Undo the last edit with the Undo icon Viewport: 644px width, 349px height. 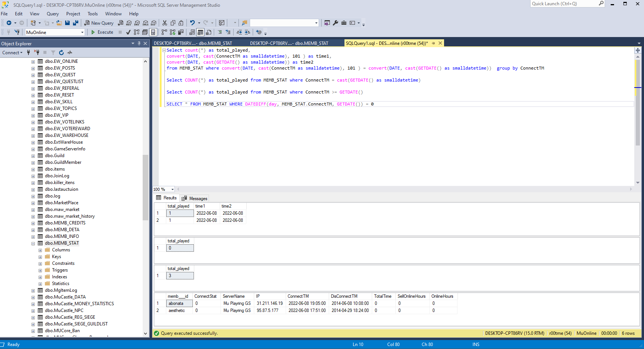point(192,23)
